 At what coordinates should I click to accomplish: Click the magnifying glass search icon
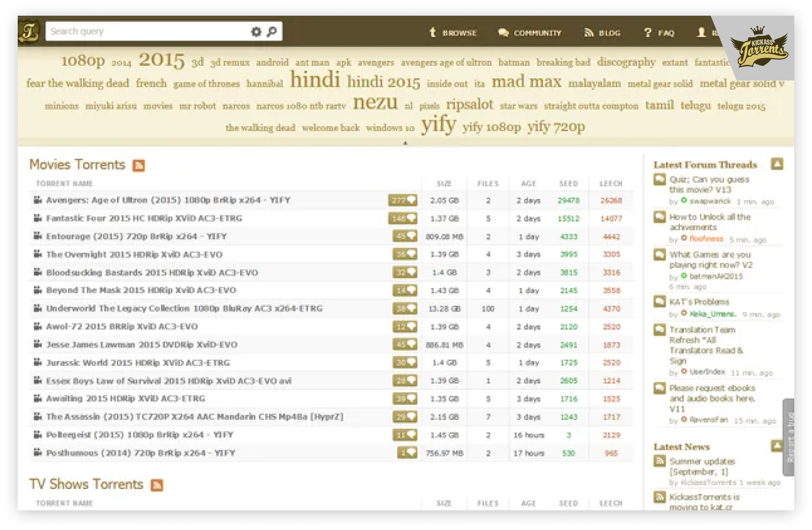tap(272, 31)
